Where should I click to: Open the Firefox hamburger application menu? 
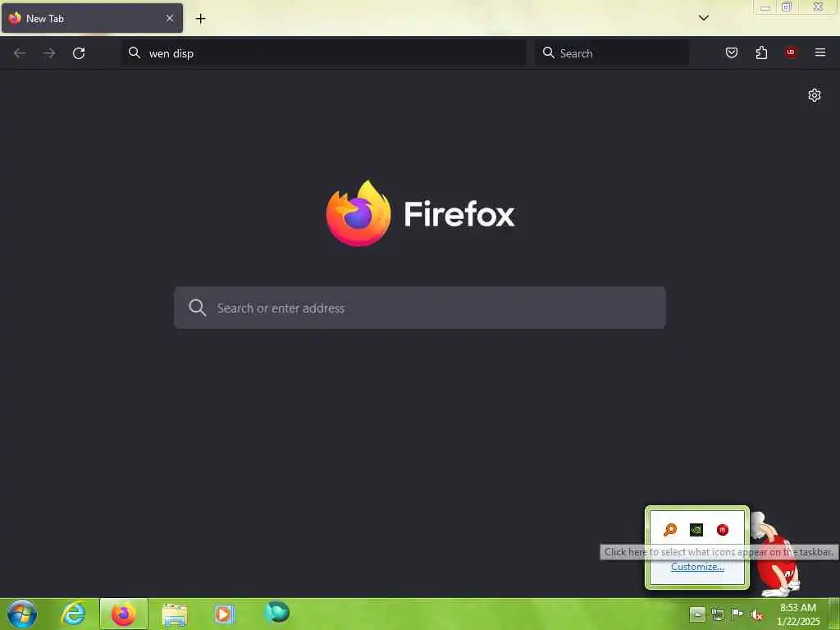[x=820, y=52]
